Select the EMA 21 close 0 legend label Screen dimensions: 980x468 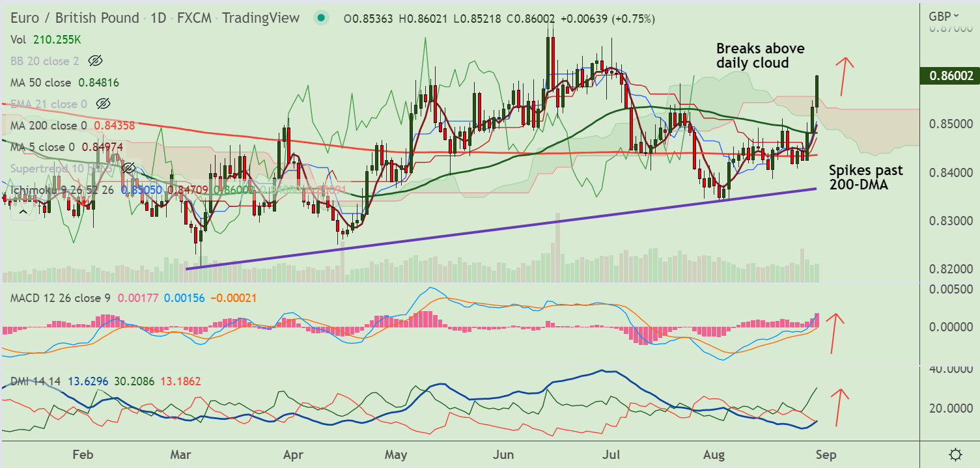[x=49, y=104]
